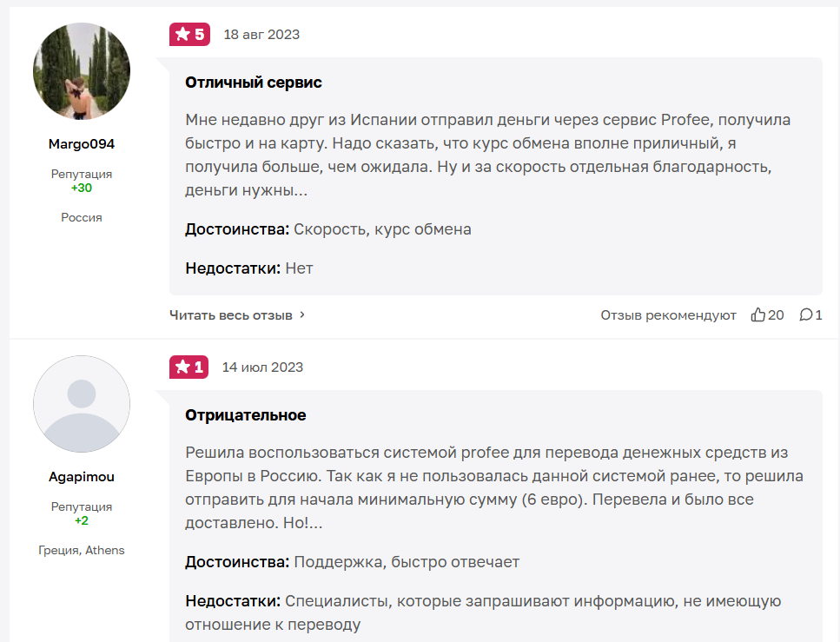Click the 'Греция, Athens' location text
The height and width of the screenshot is (642, 840).
click(82, 550)
